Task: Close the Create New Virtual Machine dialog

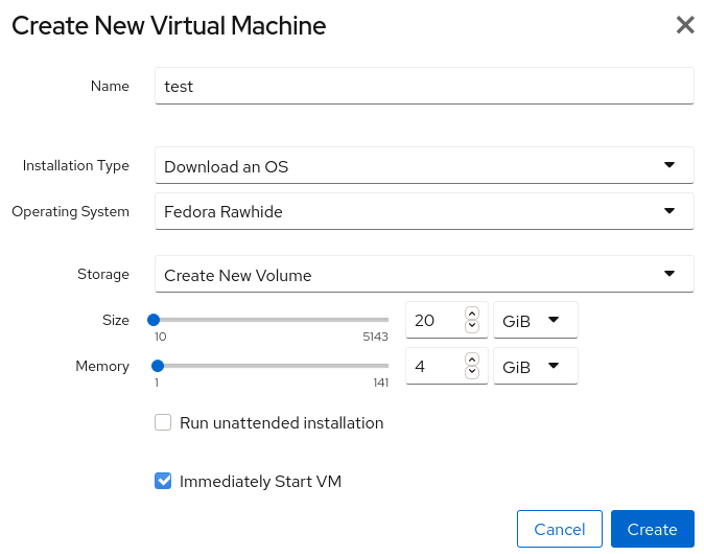Action: (685, 25)
